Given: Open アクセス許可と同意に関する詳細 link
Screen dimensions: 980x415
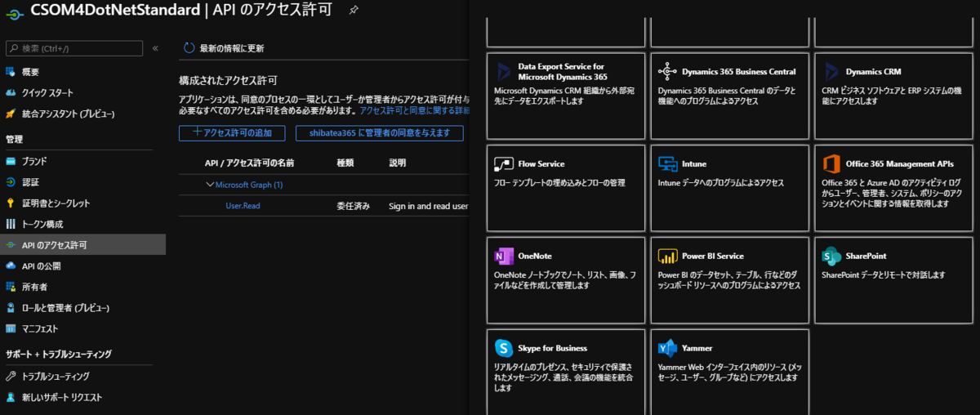Looking at the screenshot, I should point(414,110).
